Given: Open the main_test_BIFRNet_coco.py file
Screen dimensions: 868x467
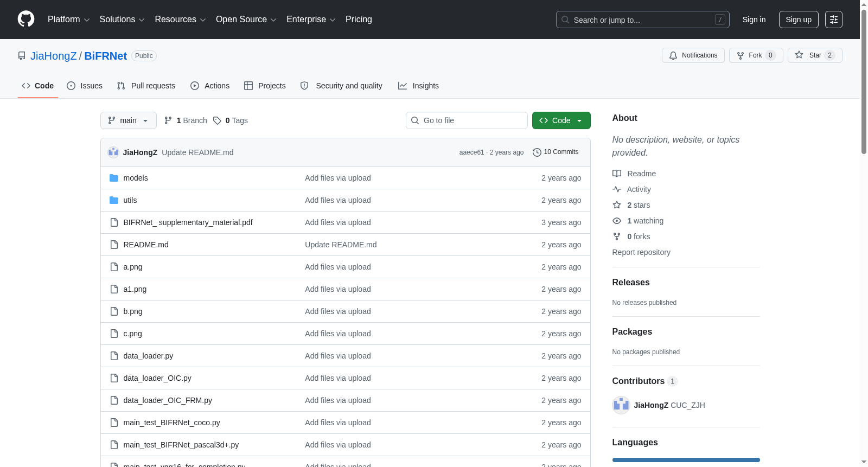Looking at the screenshot, I should [172, 423].
